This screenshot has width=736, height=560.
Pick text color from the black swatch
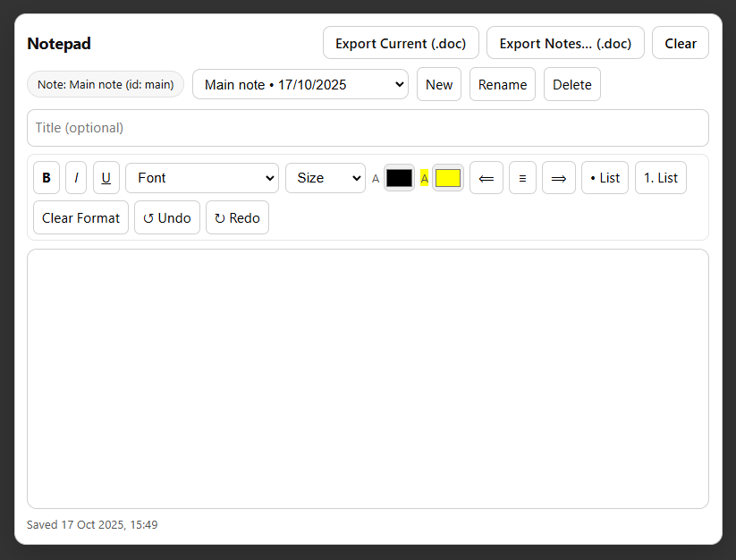(399, 178)
